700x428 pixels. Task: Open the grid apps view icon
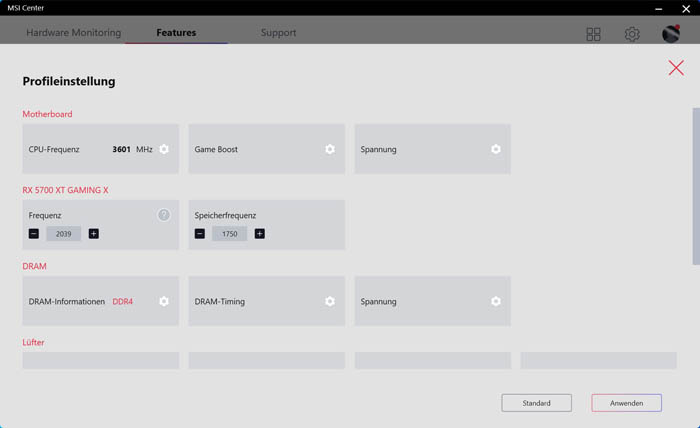pyautogui.click(x=593, y=34)
